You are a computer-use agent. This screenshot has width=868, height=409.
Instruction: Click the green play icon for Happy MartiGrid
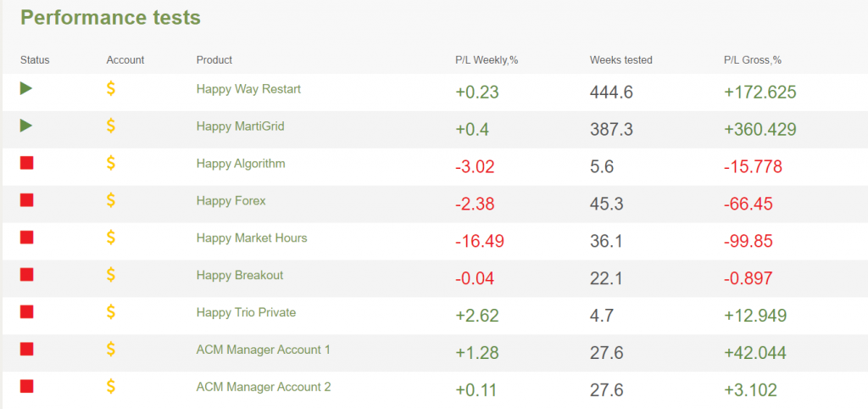click(26, 126)
